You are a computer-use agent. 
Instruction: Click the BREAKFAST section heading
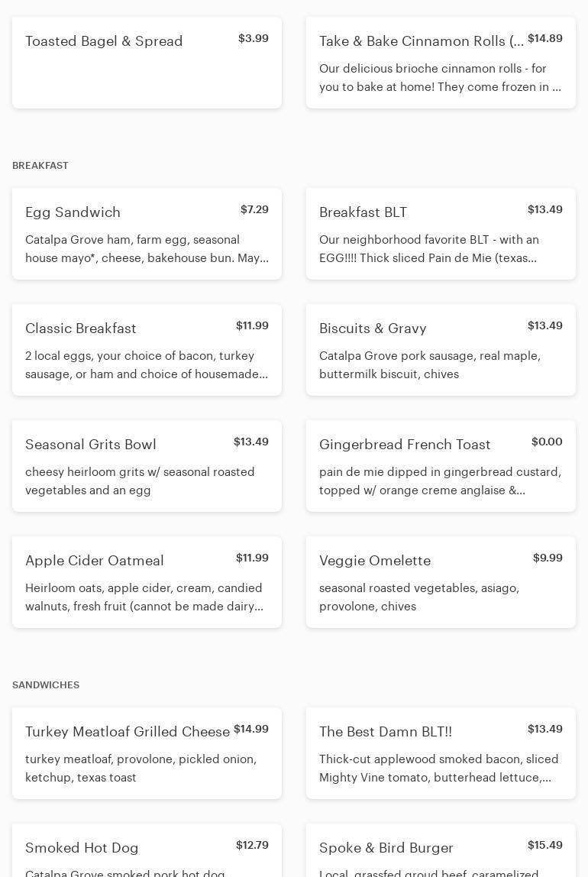(x=40, y=166)
